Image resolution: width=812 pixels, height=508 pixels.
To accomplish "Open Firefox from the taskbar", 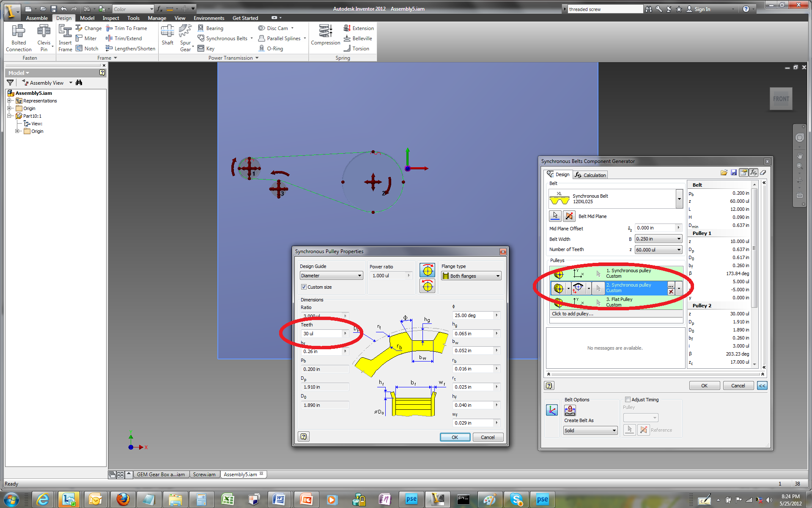I will 123,500.
